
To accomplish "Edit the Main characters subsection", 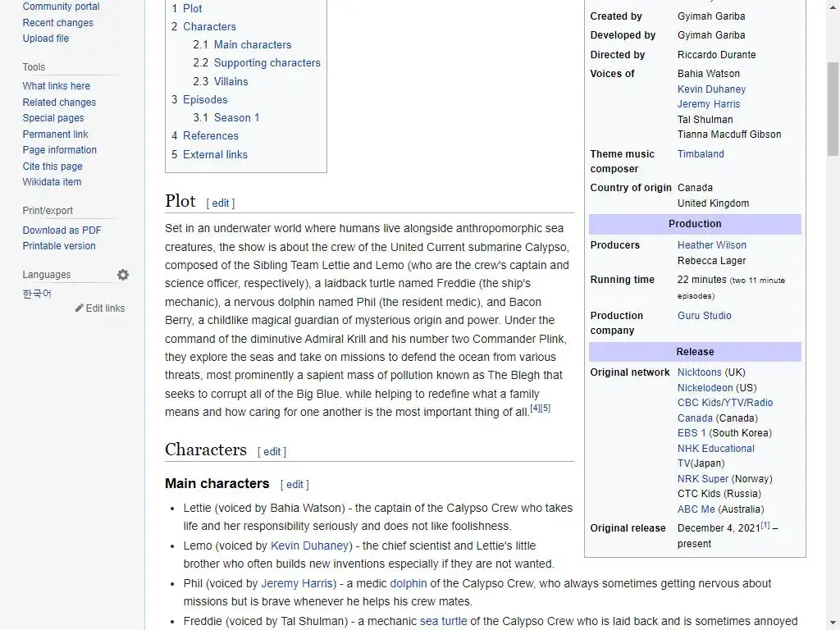I will pyautogui.click(x=294, y=485).
